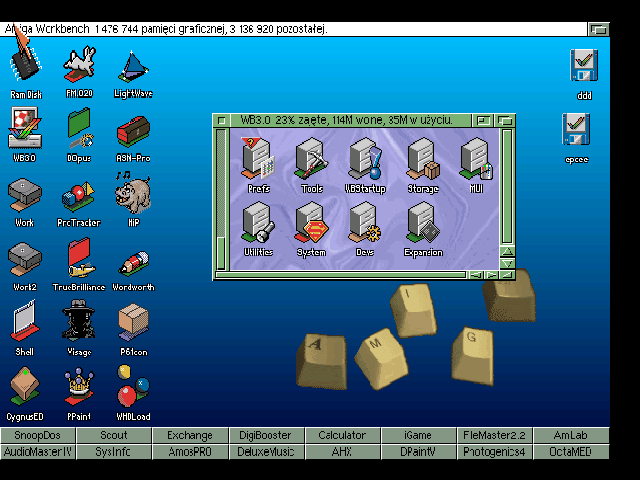Click the WB3.0 window scroll right arrow
Screen dimensions: 640x480
[491, 275]
